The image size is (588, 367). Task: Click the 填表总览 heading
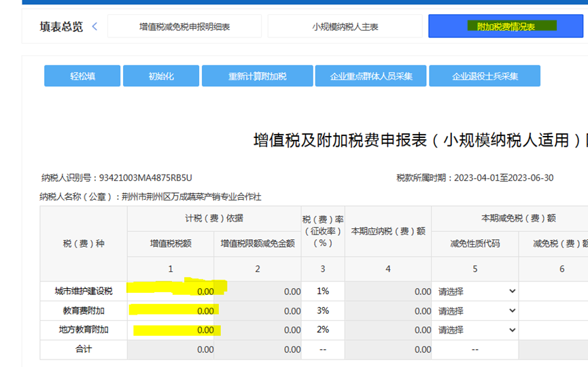(x=61, y=27)
